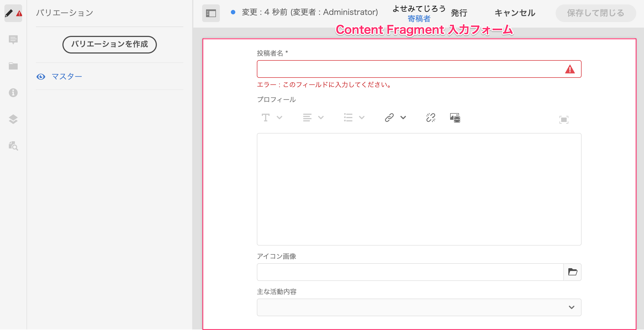
Task: Toggle the preview eye next to マスター
Action: click(41, 76)
